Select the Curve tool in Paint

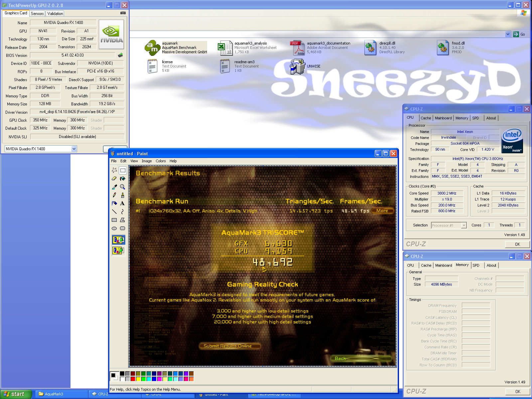point(123,211)
